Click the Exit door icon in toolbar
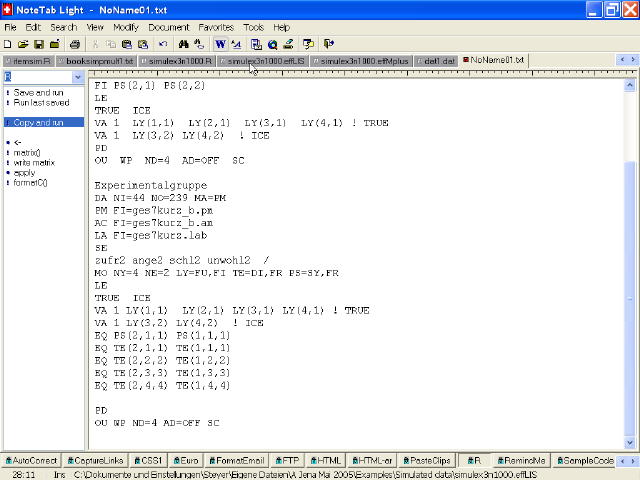This screenshot has height=480, width=640. click(329, 44)
